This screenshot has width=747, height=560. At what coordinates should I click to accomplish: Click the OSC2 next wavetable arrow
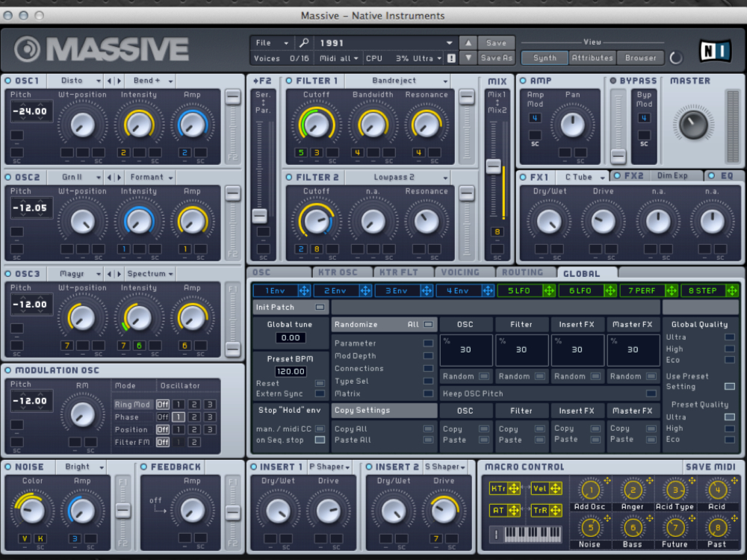coord(119,178)
